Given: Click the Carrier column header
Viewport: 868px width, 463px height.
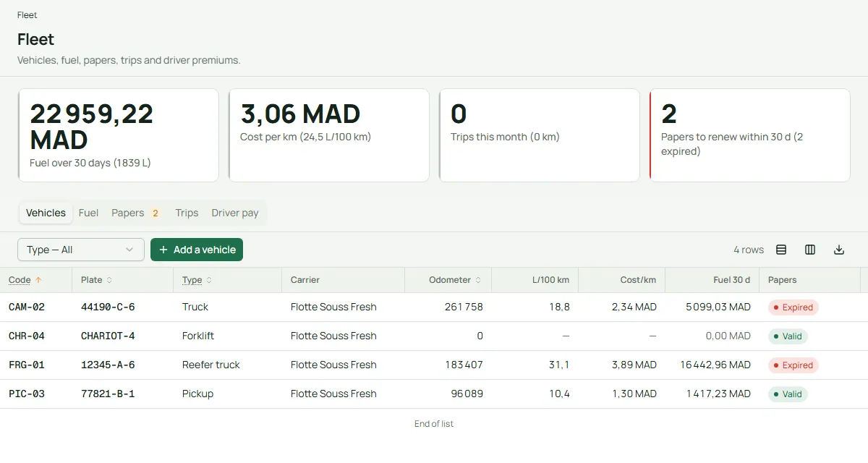Looking at the screenshot, I should tap(305, 280).
